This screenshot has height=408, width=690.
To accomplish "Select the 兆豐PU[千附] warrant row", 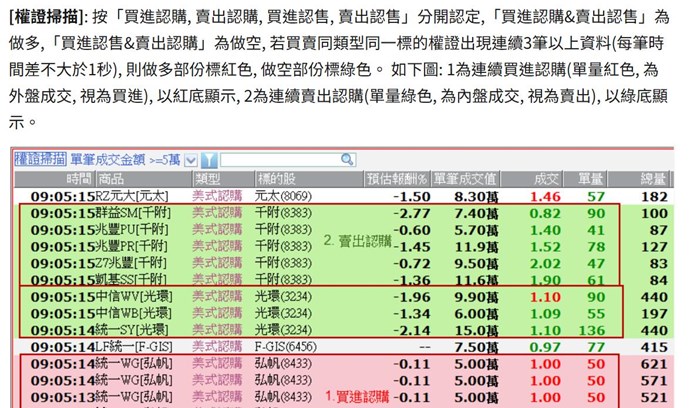I will tap(343, 230).
